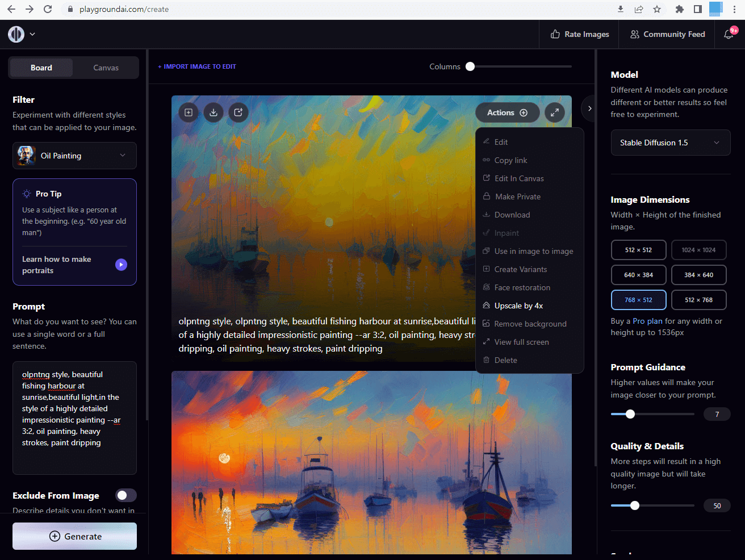The height and width of the screenshot is (560, 745).
Task: Click the download icon on first image
Action: click(214, 112)
